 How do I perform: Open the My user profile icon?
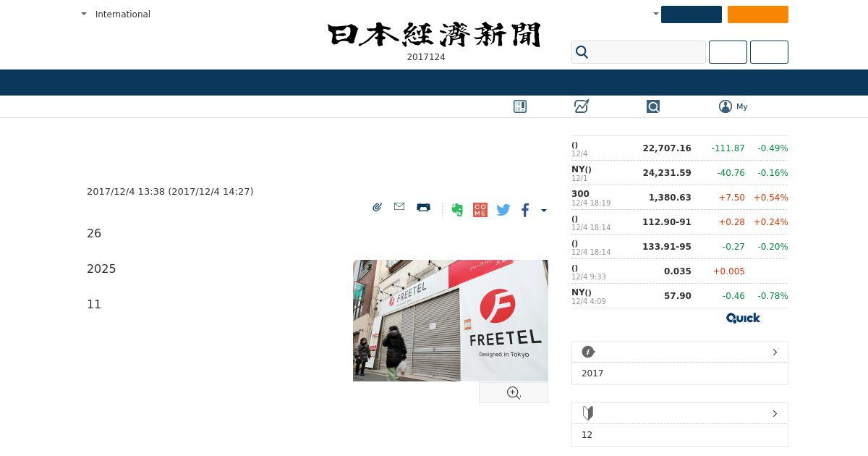[x=726, y=106]
